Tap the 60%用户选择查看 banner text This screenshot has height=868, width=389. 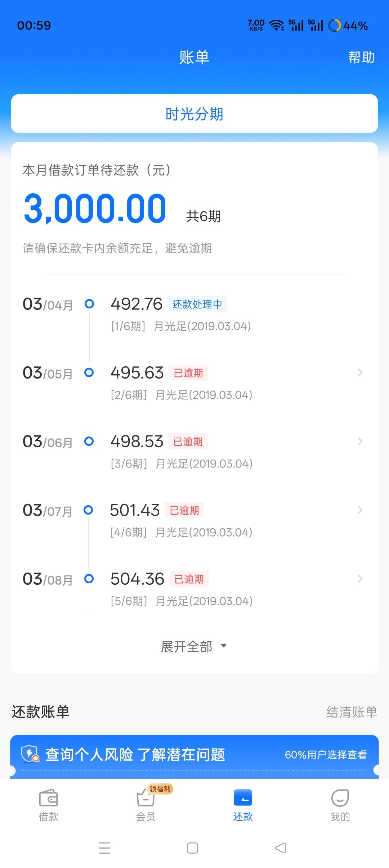coord(326,755)
